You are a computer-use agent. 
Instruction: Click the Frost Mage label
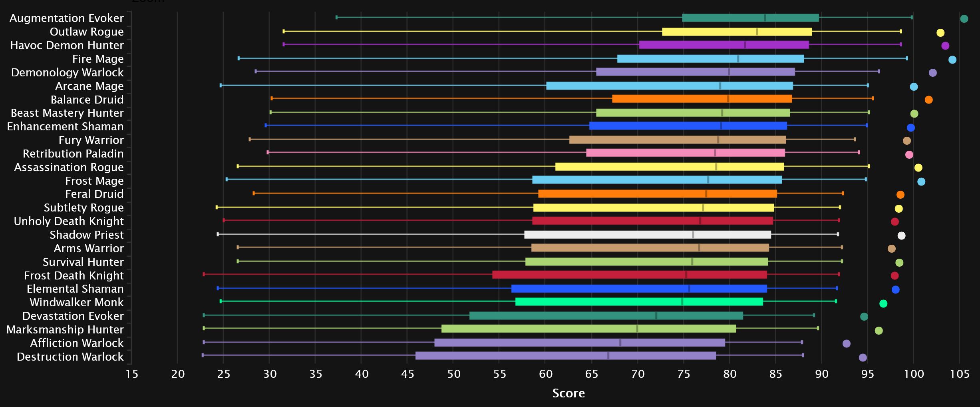click(94, 181)
